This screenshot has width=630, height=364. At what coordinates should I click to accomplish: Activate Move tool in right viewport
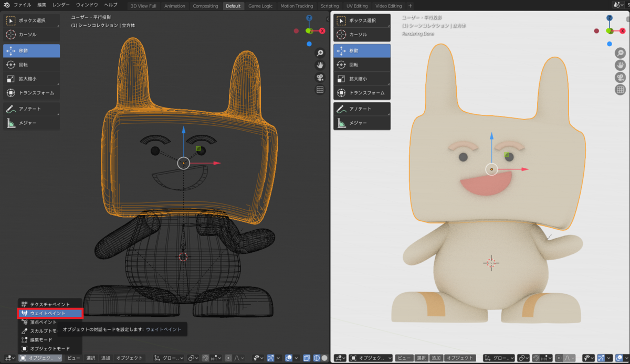(362, 51)
